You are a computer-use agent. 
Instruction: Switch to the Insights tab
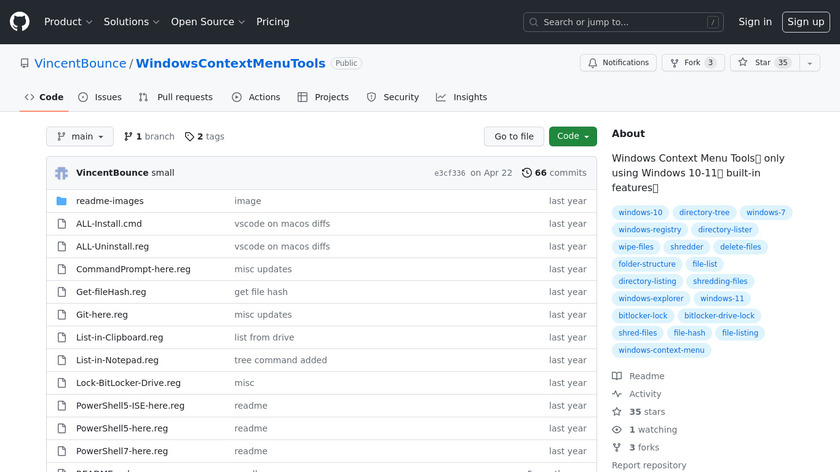(462, 97)
